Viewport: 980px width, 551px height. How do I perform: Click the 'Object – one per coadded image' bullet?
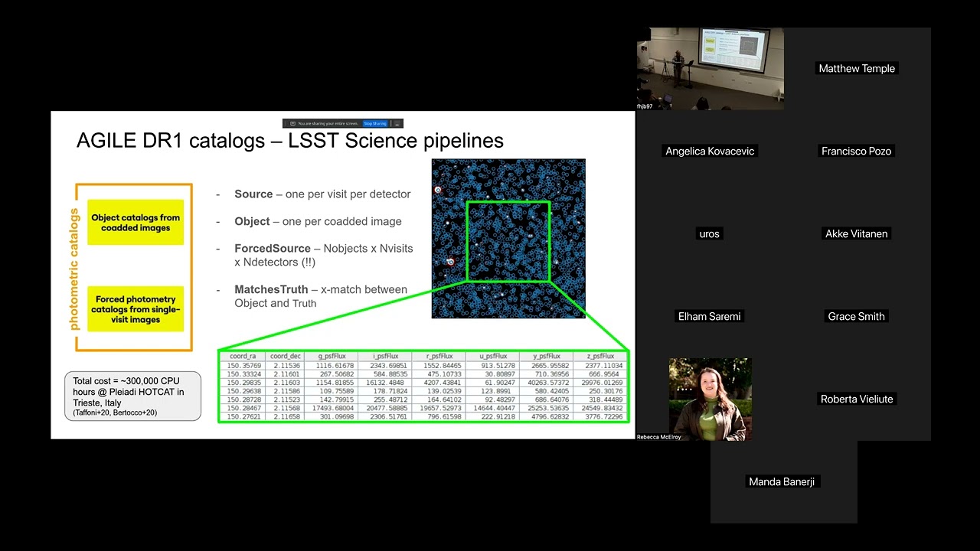[x=318, y=221]
